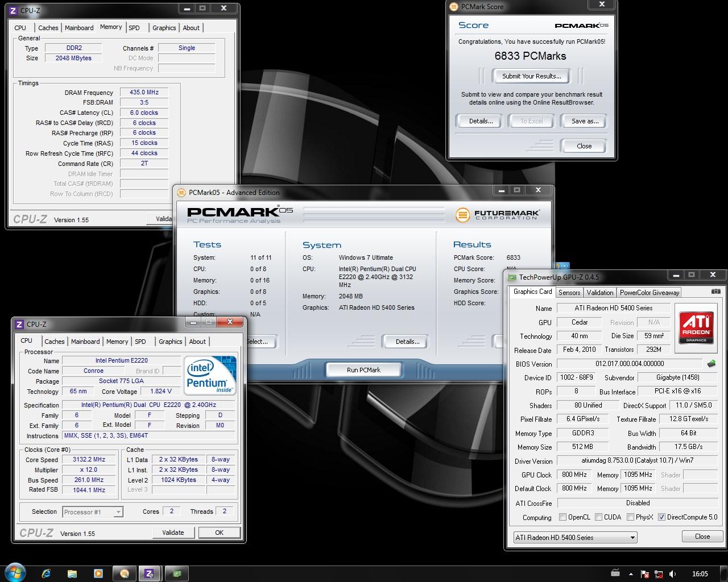The image size is (728, 582).
Task: Click the PCMark05 Advanced Edition title icon
Action: click(x=181, y=192)
